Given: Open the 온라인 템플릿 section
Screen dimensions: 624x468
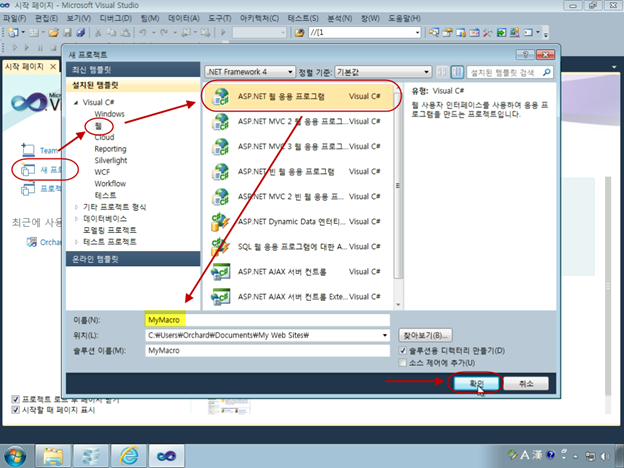Looking at the screenshot, I should [133, 259].
